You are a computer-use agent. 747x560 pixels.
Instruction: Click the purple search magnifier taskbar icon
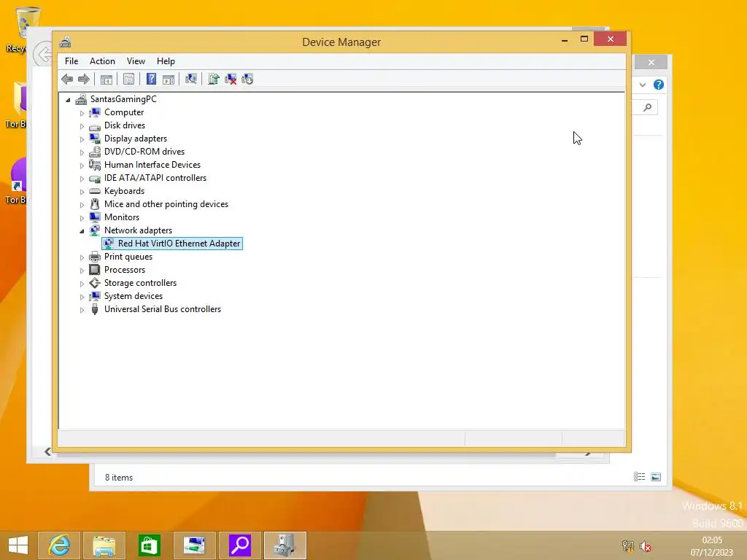(239, 545)
